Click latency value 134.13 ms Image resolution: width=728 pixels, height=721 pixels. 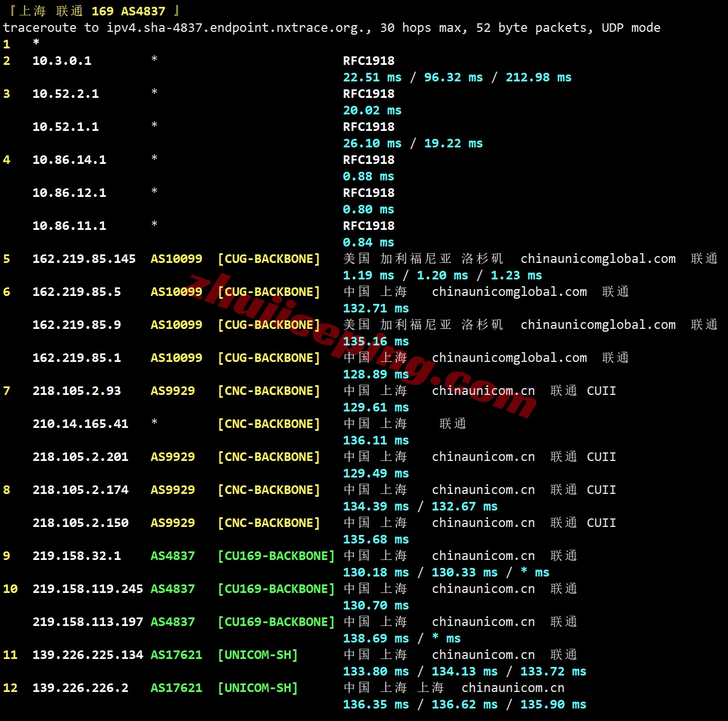tap(465, 671)
